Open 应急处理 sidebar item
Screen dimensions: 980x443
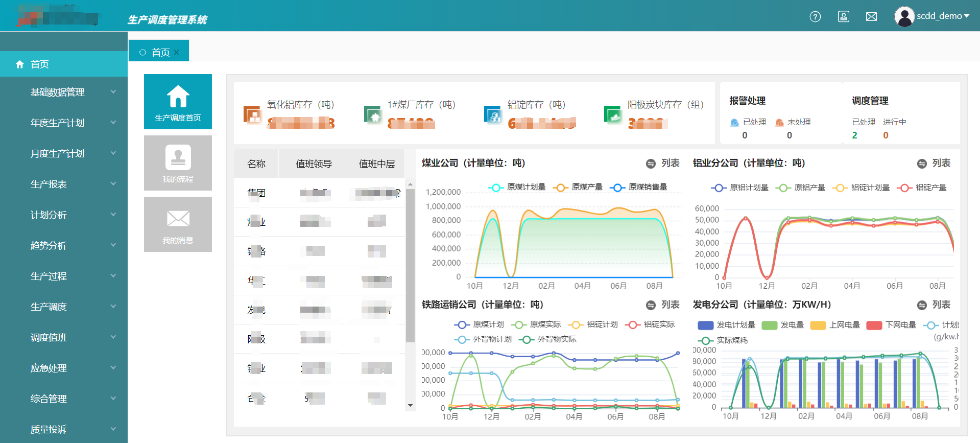point(64,368)
